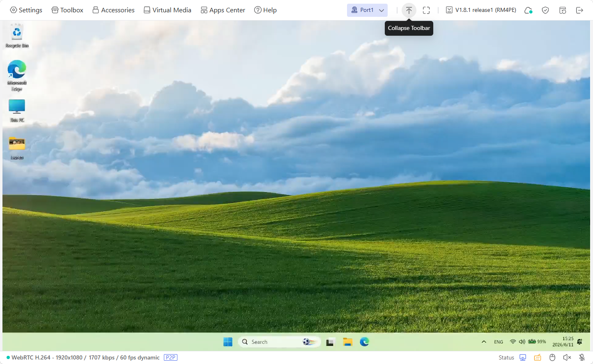Expand the Port1 dropdown
Screen dimensions: 593x364
367,10
